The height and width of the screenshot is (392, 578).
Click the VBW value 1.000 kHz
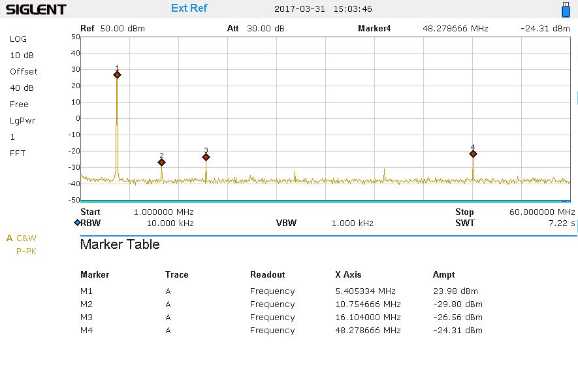click(x=353, y=223)
